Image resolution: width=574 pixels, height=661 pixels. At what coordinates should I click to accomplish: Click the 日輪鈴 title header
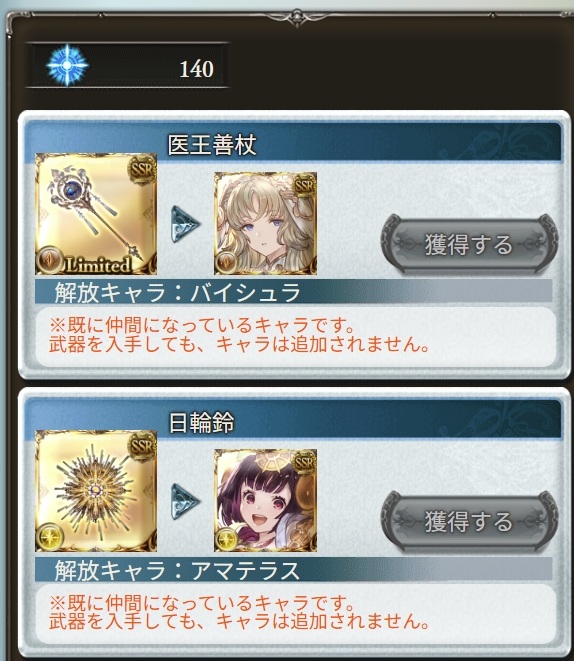tap(201, 422)
